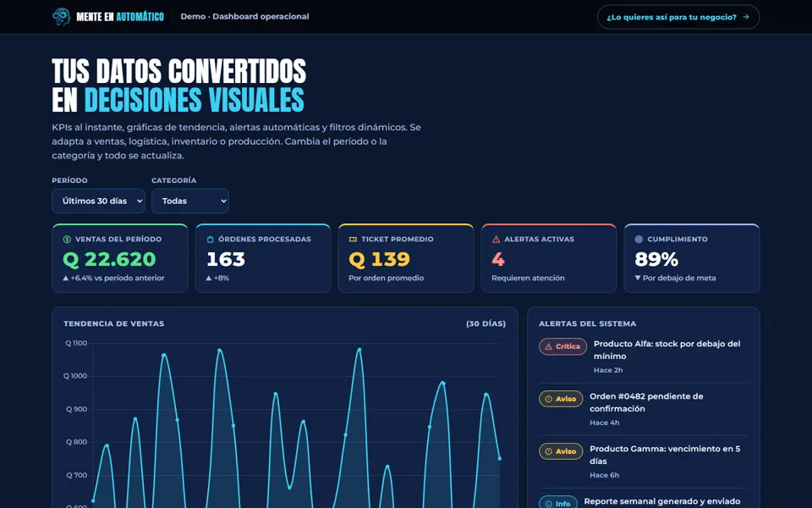Click the target icon beside Cumplimiento
The height and width of the screenshot is (508, 812).
coord(639,239)
